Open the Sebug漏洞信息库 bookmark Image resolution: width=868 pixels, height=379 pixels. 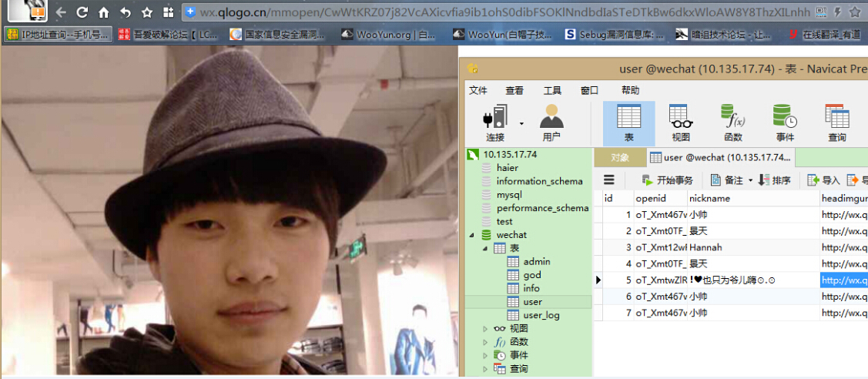615,35
